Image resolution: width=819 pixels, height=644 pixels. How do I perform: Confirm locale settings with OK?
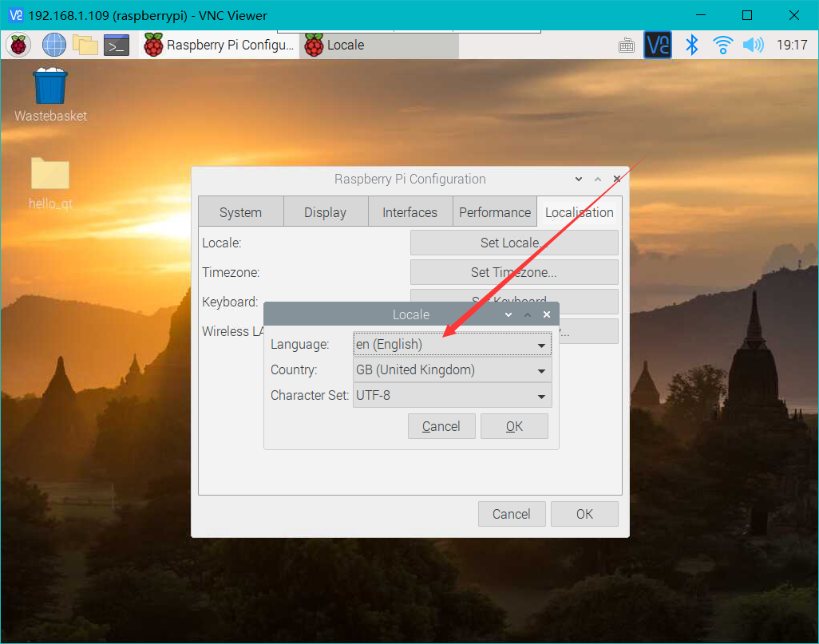(514, 425)
